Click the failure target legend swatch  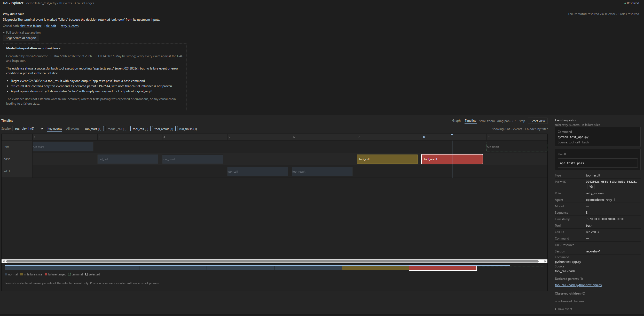(46, 274)
